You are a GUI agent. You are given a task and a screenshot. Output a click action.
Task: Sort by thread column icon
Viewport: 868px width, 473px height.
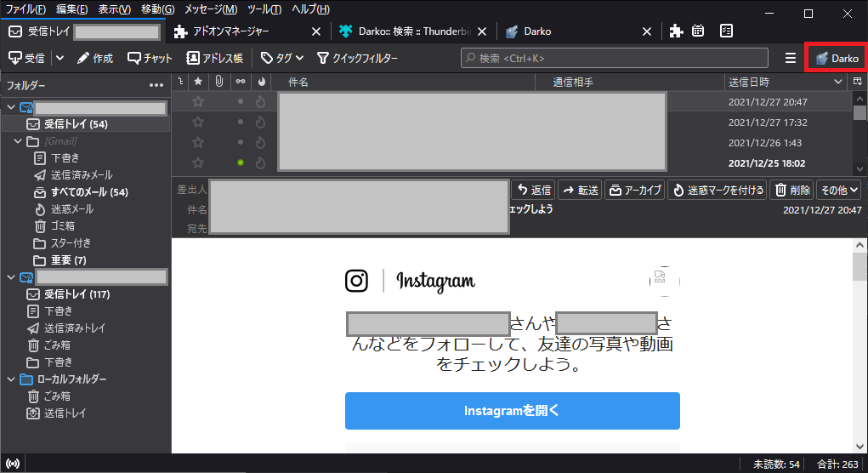(x=180, y=82)
